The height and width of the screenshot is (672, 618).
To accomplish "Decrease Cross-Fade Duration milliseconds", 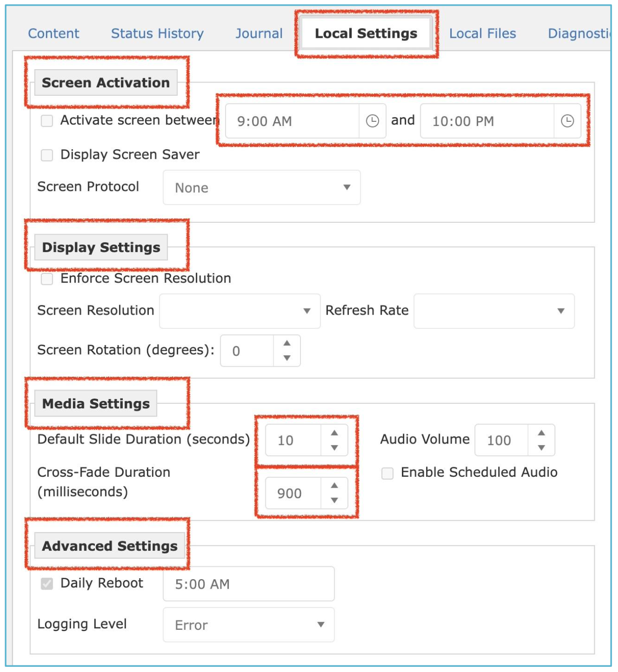I will pyautogui.click(x=335, y=500).
